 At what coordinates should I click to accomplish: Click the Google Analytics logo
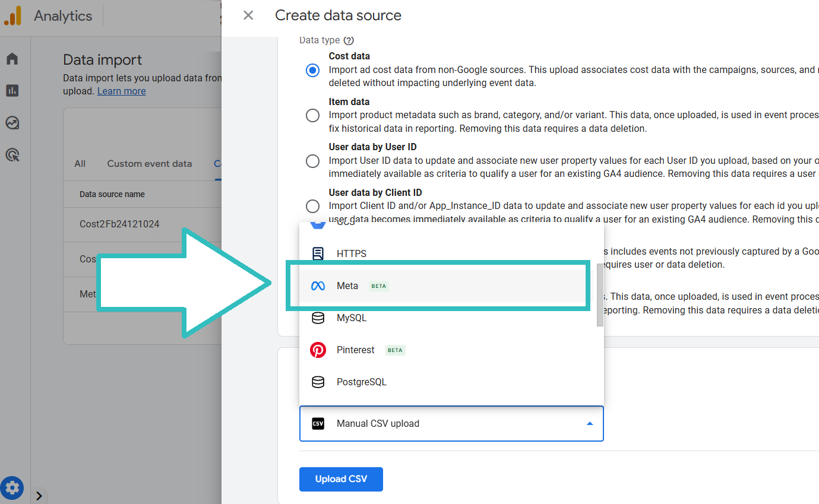click(x=13, y=15)
